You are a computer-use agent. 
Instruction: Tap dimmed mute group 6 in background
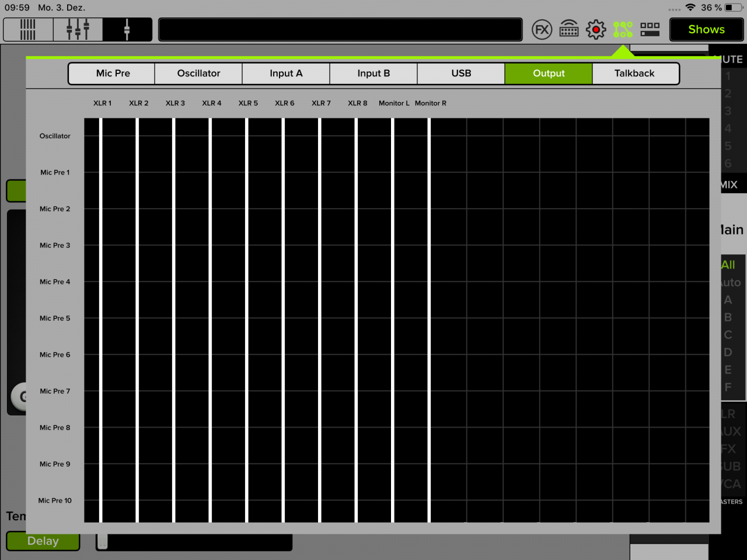[x=728, y=163]
